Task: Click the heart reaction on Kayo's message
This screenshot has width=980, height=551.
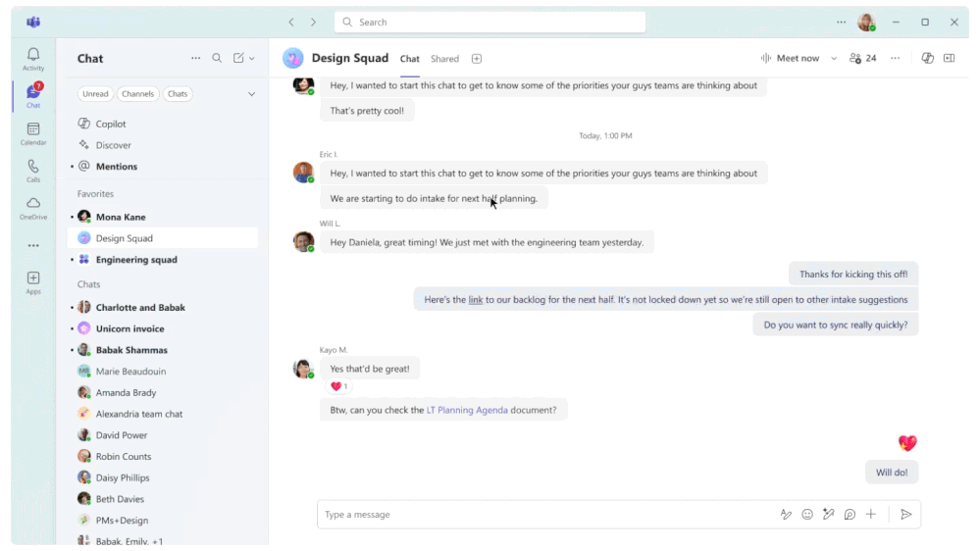Action: point(338,386)
